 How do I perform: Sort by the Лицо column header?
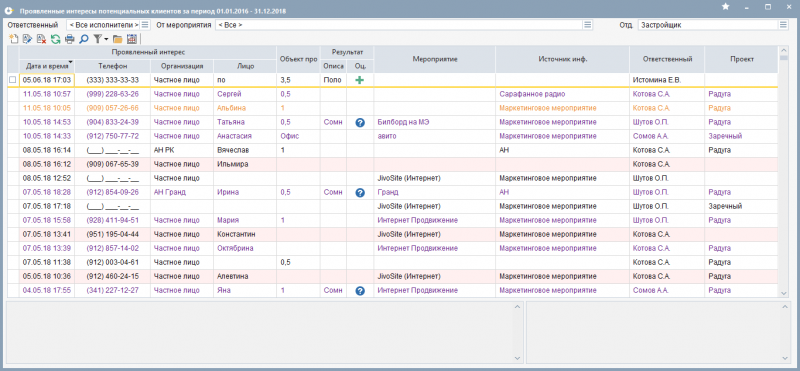click(245, 66)
